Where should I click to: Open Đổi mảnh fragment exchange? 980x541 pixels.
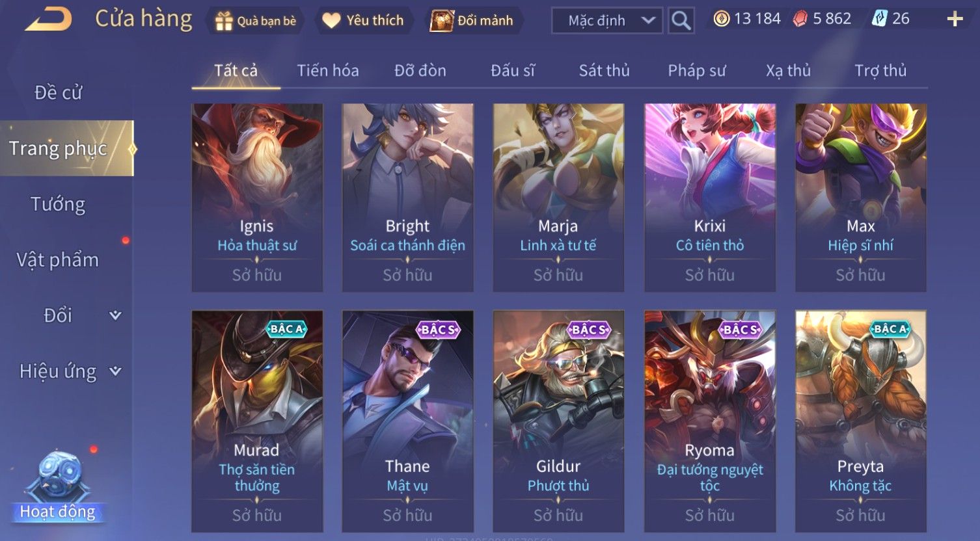(472, 21)
